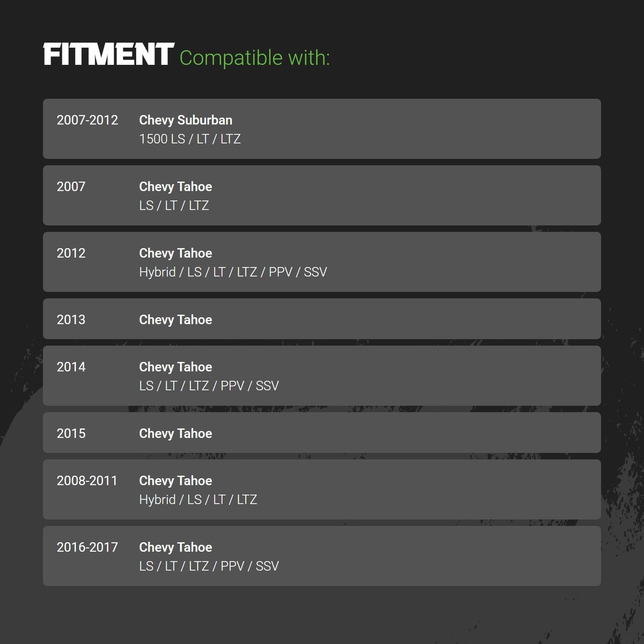
Task: Select the 2012 Chevy Tahoe row
Action: [x=322, y=262]
